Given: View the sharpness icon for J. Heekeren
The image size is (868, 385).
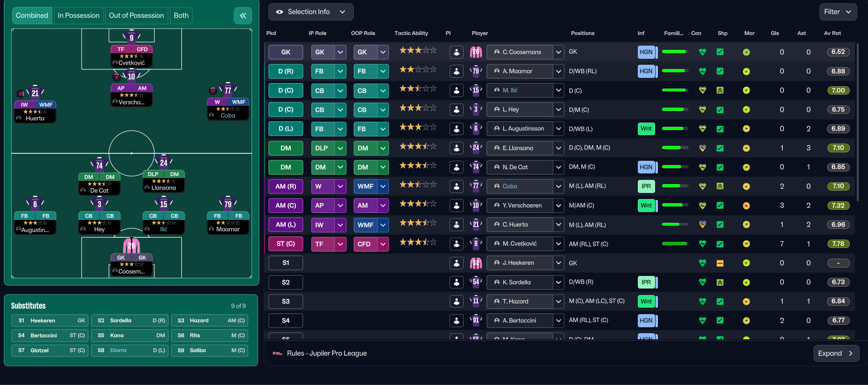Looking at the screenshot, I should 720,263.
